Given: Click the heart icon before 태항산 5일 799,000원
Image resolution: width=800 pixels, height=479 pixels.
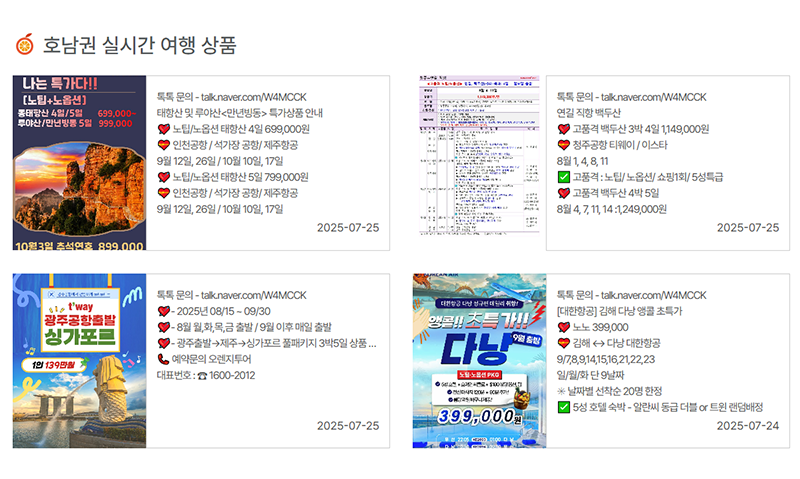Looking at the screenshot, I should click(164, 177).
